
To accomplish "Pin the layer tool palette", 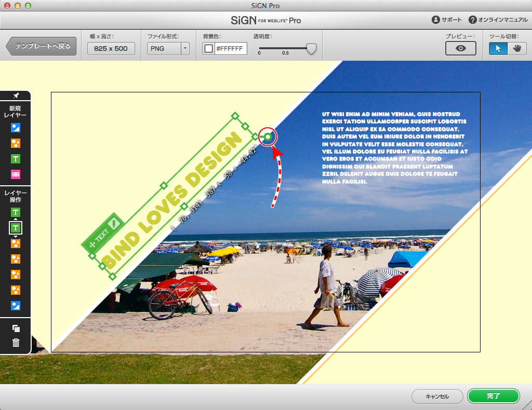I will [x=16, y=95].
